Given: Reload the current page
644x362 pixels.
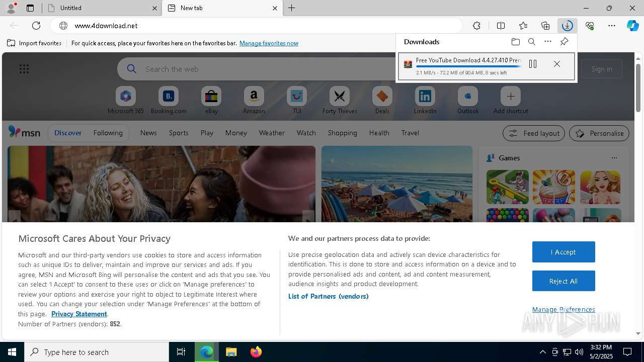Looking at the screenshot, I should (36, 26).
